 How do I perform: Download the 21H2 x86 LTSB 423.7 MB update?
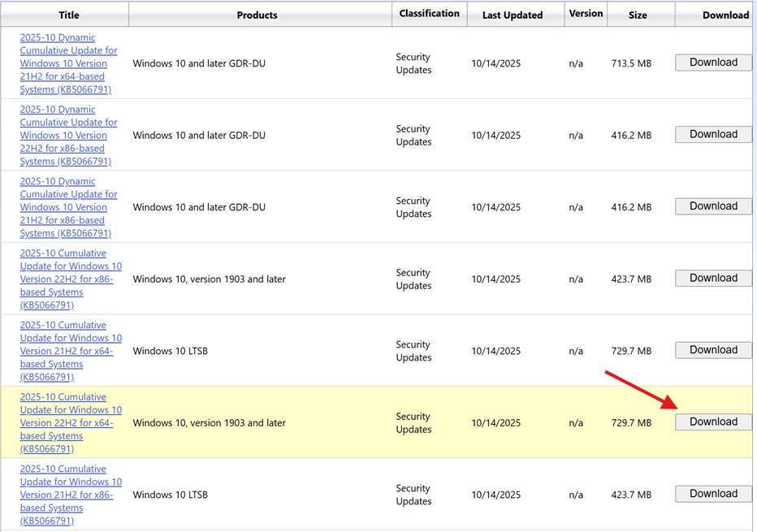(x=713, y=494)
